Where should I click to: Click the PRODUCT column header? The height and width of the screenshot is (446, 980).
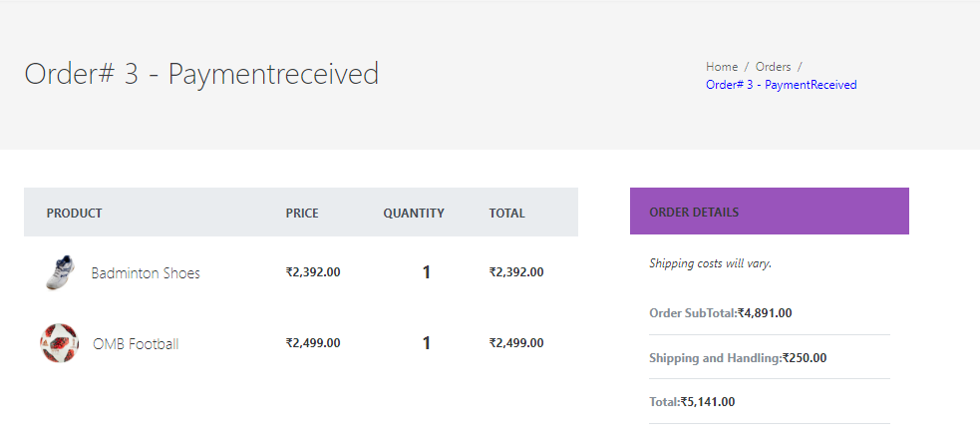(x=75, y=213)
